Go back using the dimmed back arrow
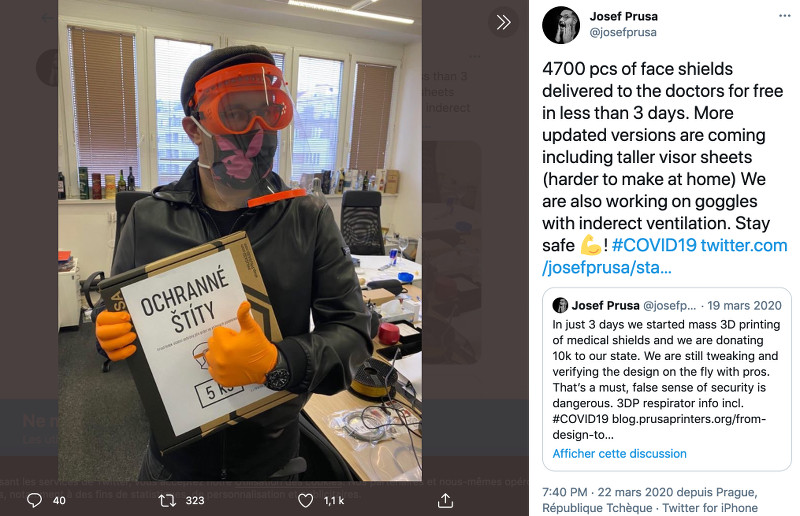 pyautogui.click(x=48, y=18)
